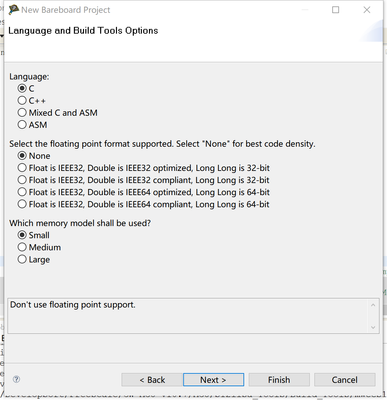Select C language radio button

(x=22, y=88)
